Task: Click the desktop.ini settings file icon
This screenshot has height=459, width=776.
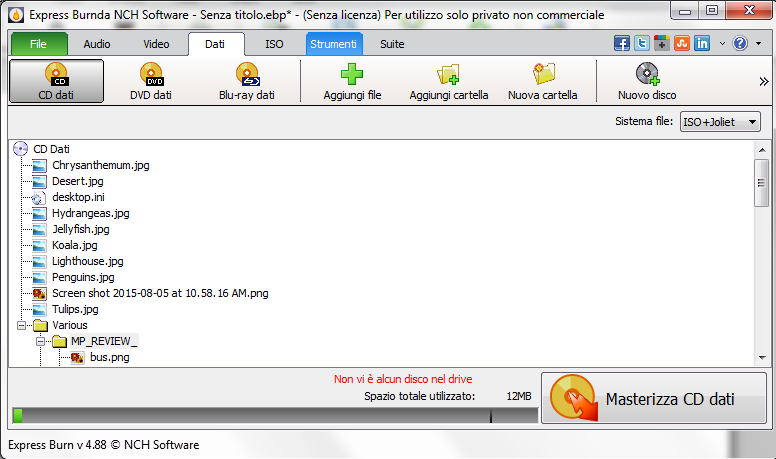Action: coord(38,198)
